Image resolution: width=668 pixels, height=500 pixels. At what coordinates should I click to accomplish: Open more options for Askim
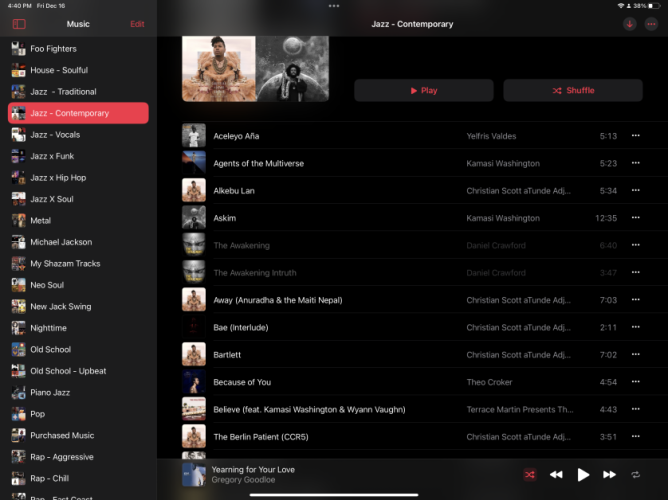635,218
